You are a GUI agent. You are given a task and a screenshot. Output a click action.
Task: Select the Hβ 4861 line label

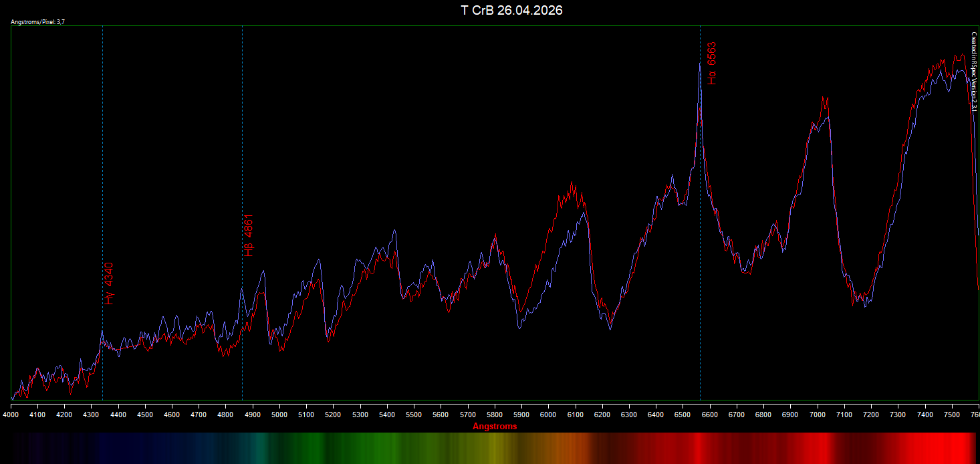pyautogui.click(x=249, y=236)
